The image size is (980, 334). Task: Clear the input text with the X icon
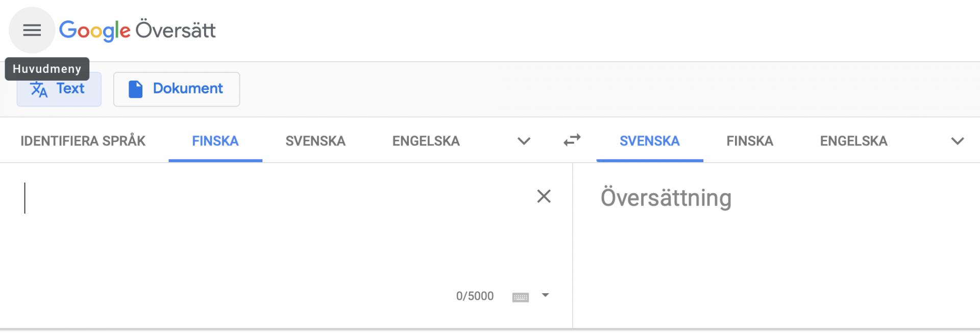543,197
